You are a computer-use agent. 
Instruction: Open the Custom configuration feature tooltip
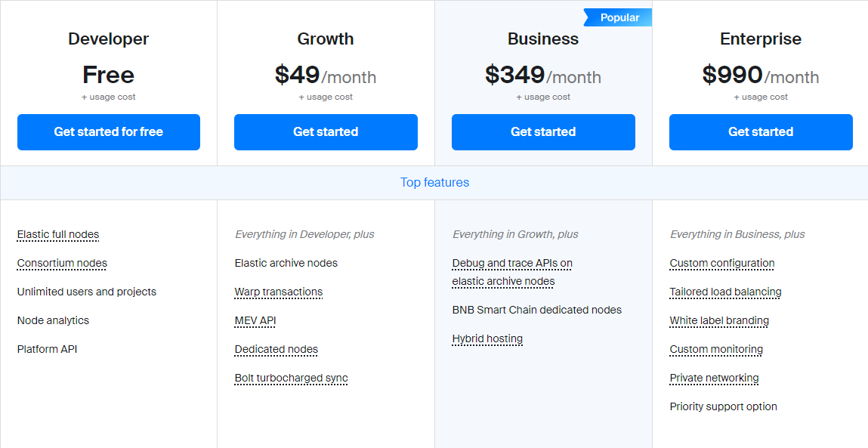tap(722, 263)
